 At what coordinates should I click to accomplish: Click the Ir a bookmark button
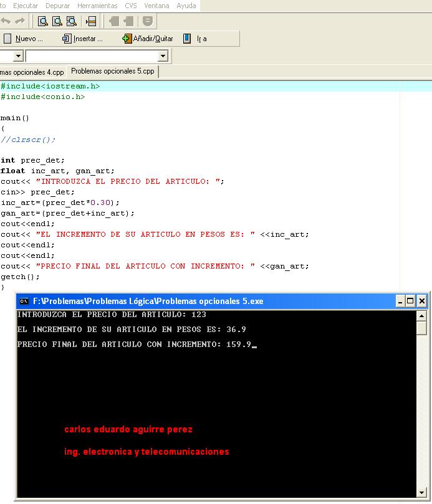coord(195,39)
